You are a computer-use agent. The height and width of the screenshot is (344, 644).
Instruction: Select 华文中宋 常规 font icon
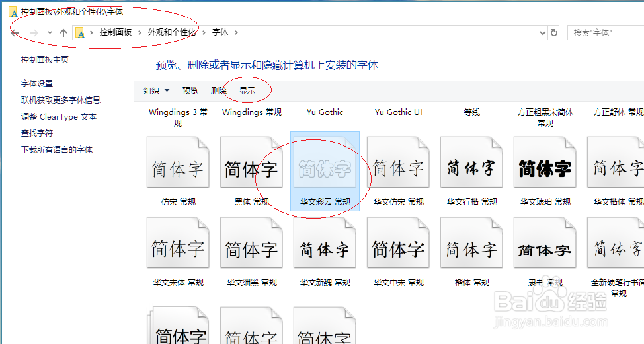(x=398, y=243)
